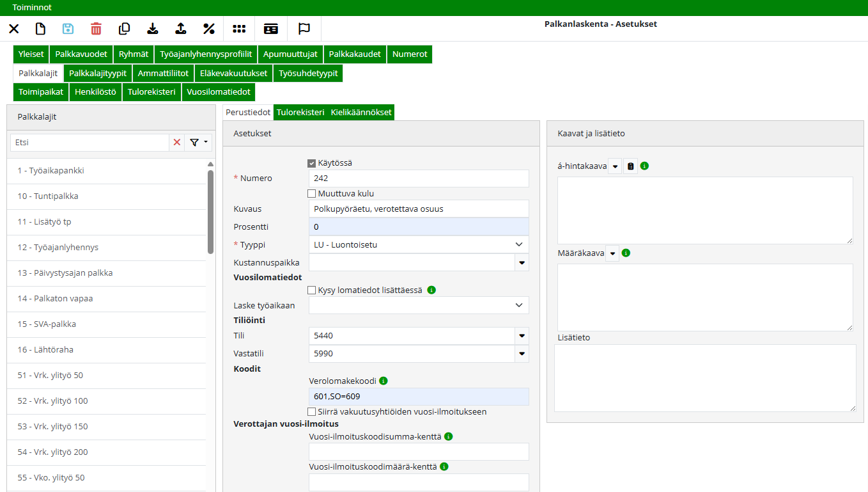Click the percent sign toolbar icon
Viewport: 868px width, 492px height.
tap(208, 29)
